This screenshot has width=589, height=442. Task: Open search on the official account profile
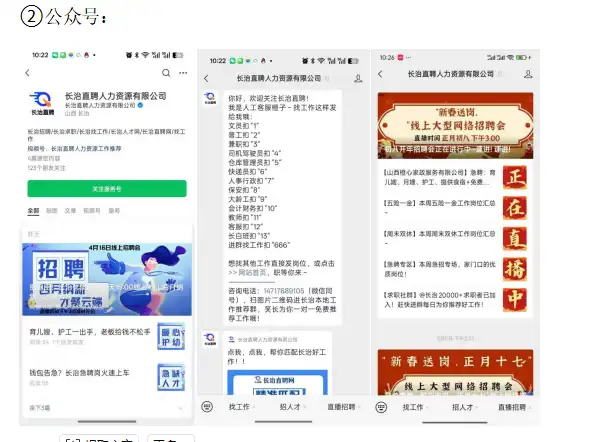(x=166, y=73)
